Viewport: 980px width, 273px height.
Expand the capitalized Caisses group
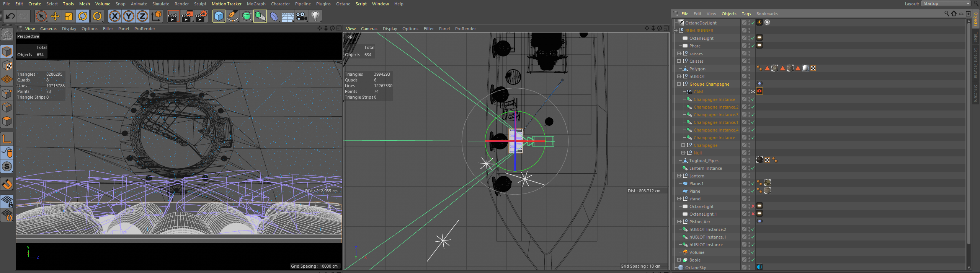click(679, 61)
